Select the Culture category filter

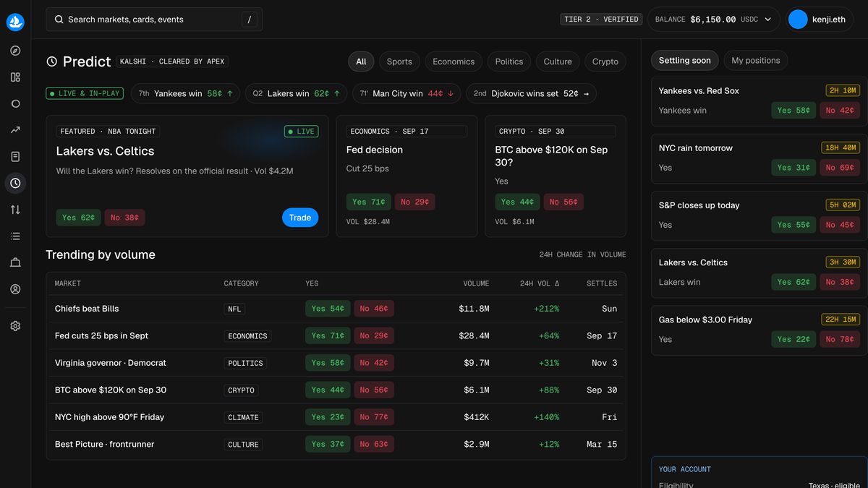(x=558, y=61)
